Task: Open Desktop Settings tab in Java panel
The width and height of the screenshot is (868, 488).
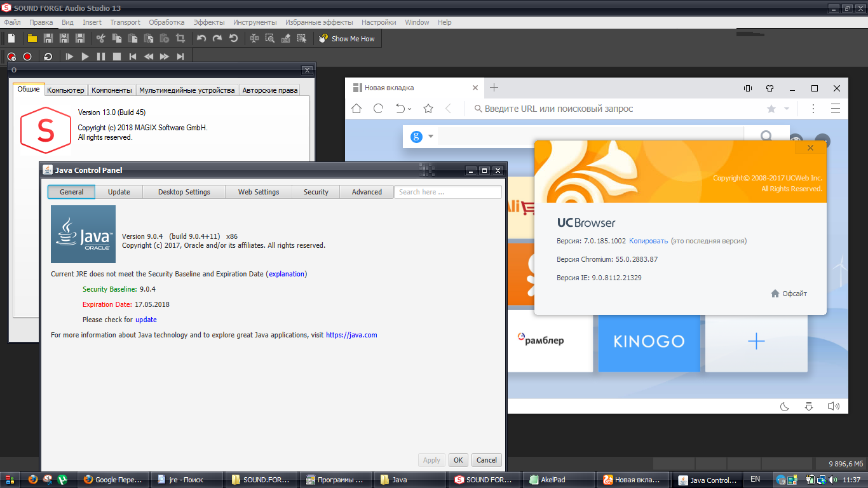Action: coord(184,192)
